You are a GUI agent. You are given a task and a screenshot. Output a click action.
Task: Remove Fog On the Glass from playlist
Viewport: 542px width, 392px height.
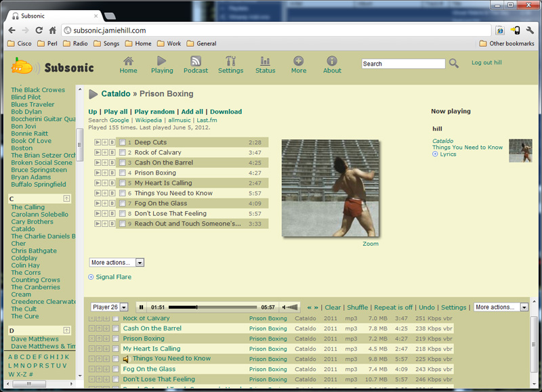pyautogui.click(x=91, y=369)
